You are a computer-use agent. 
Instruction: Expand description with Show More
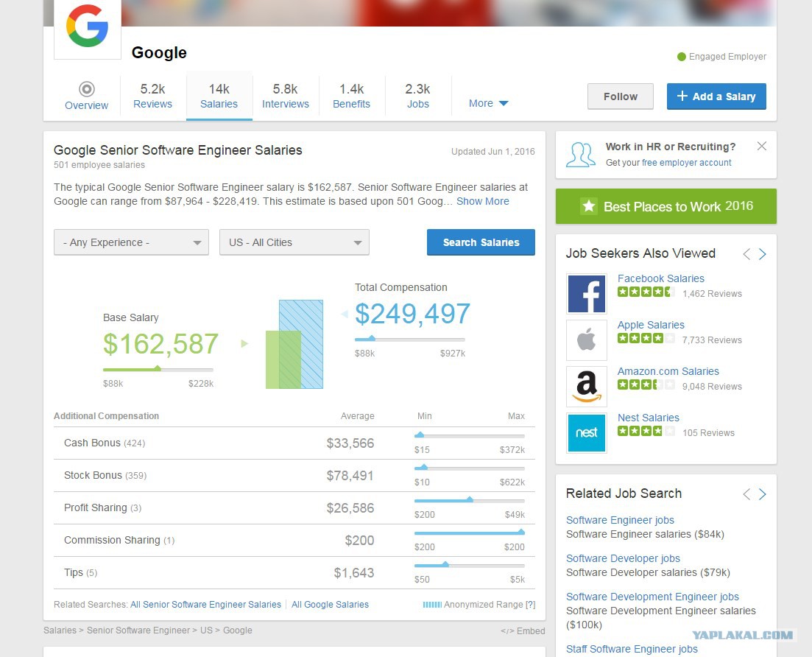(483, 201)
